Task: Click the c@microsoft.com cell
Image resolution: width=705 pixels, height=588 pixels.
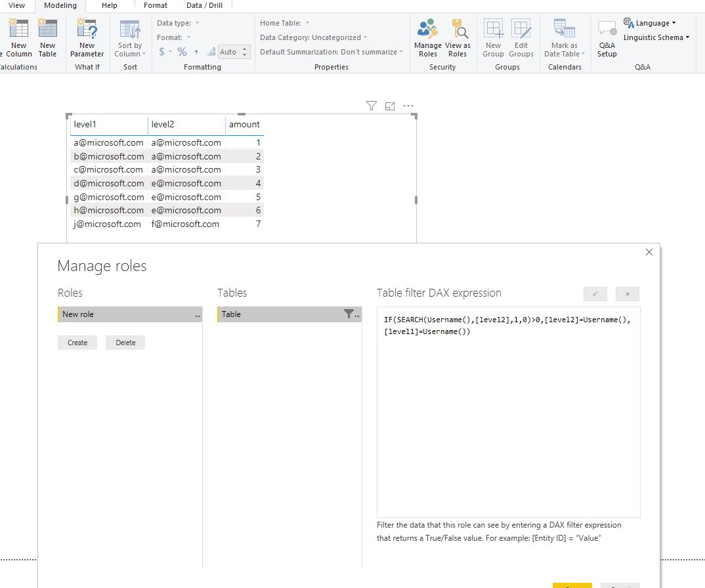Action: 108,169
